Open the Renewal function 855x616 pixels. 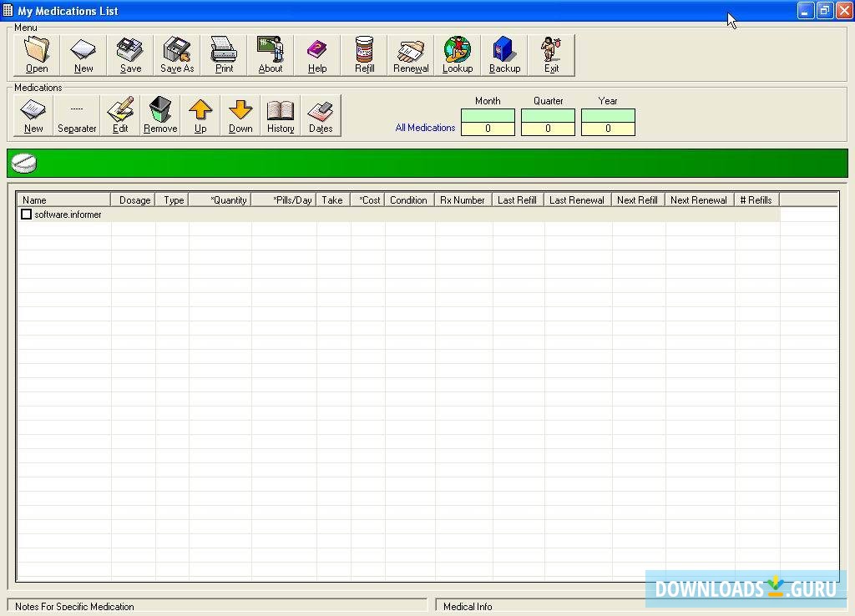point(411,55)
